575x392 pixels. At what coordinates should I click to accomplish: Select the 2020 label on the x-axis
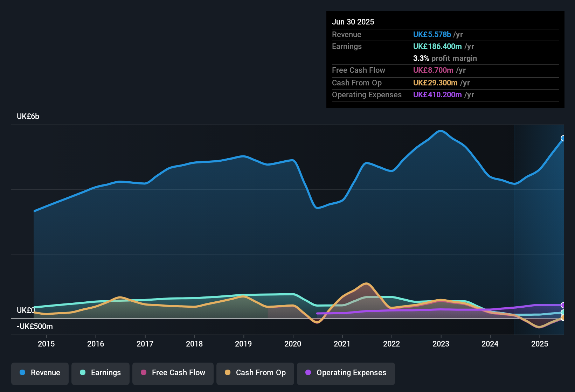click(x=293, y=344)
